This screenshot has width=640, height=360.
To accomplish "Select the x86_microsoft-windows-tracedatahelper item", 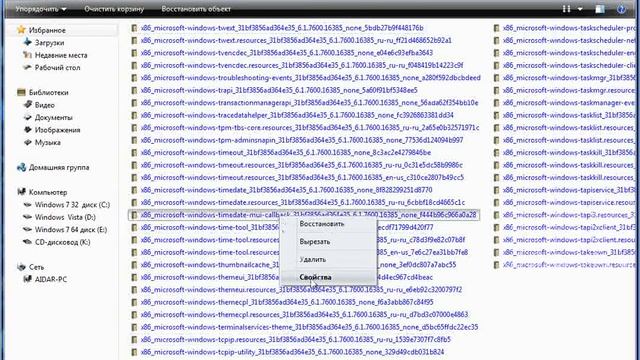I will (297, 115).
